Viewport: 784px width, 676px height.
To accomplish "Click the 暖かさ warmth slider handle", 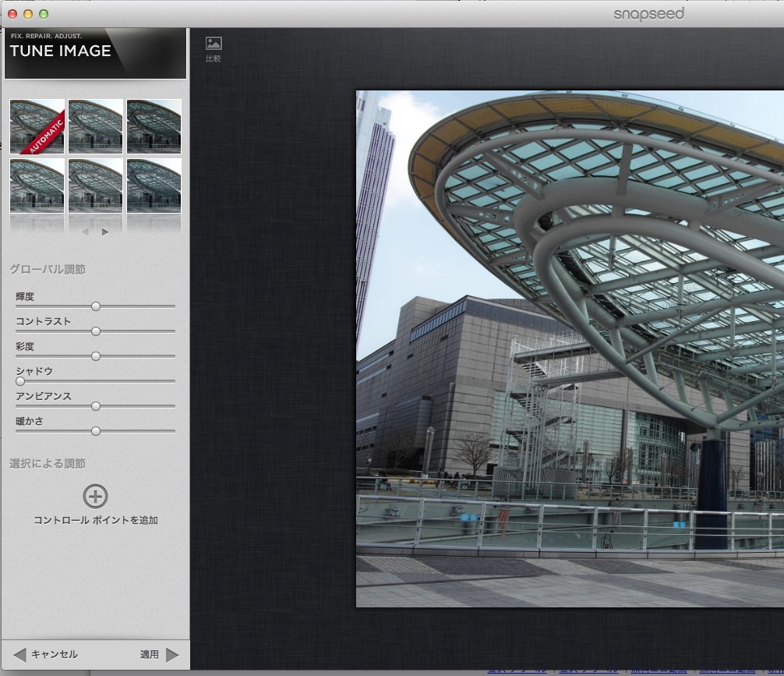I will pos(96,431).
